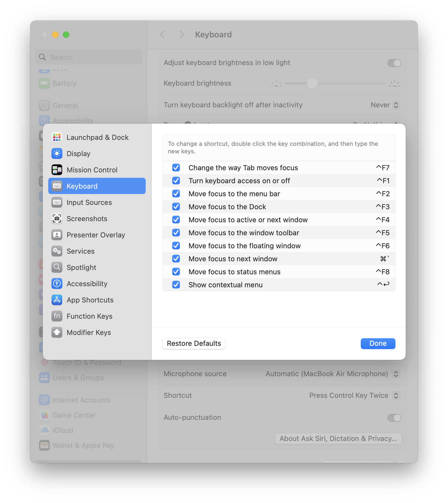Click the Restore Defaults button

194,344
